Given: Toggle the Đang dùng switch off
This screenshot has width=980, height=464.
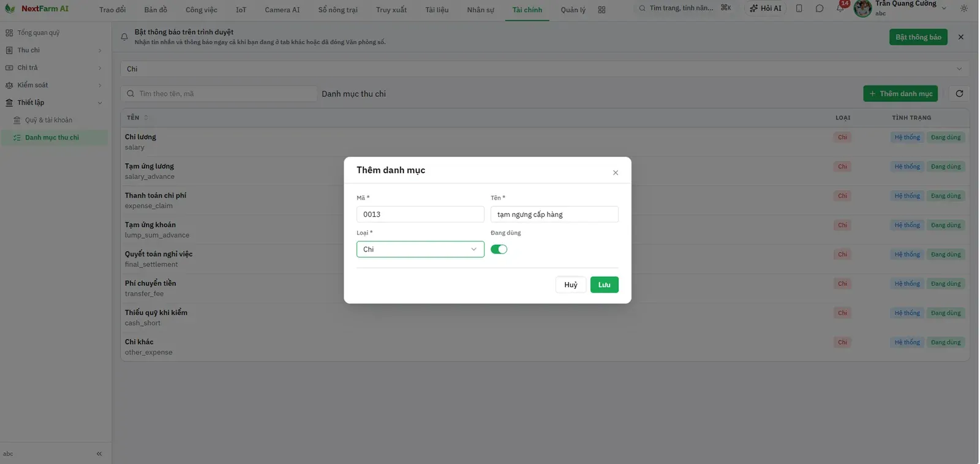Looking at the screenshot, I should point(499,249).
